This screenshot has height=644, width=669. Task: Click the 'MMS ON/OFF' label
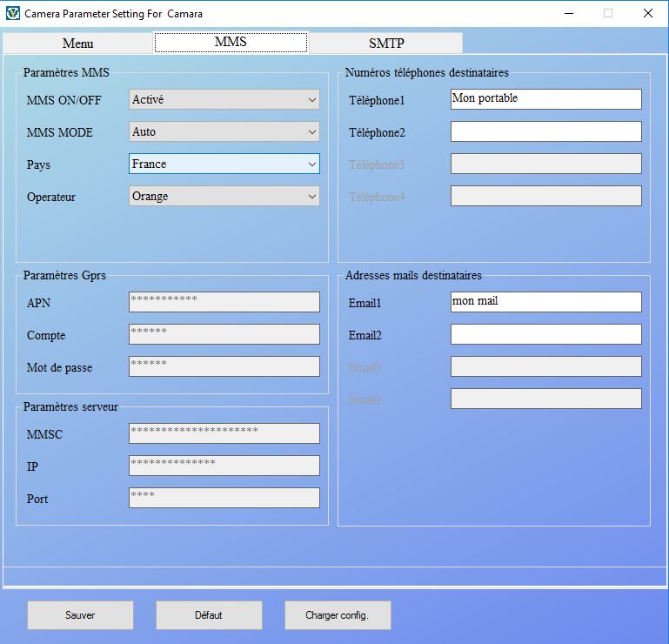point(64,100)
